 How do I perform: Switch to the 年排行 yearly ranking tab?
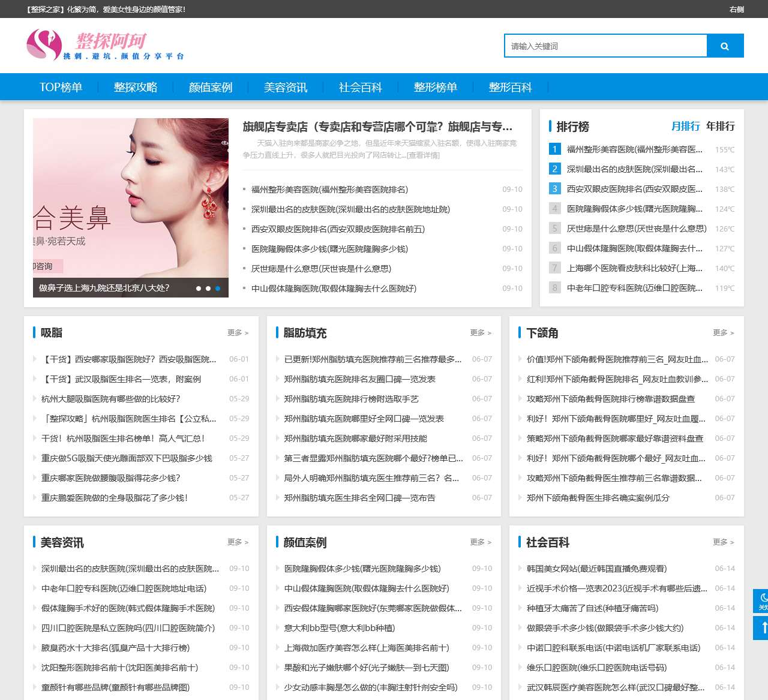(719, 126)
